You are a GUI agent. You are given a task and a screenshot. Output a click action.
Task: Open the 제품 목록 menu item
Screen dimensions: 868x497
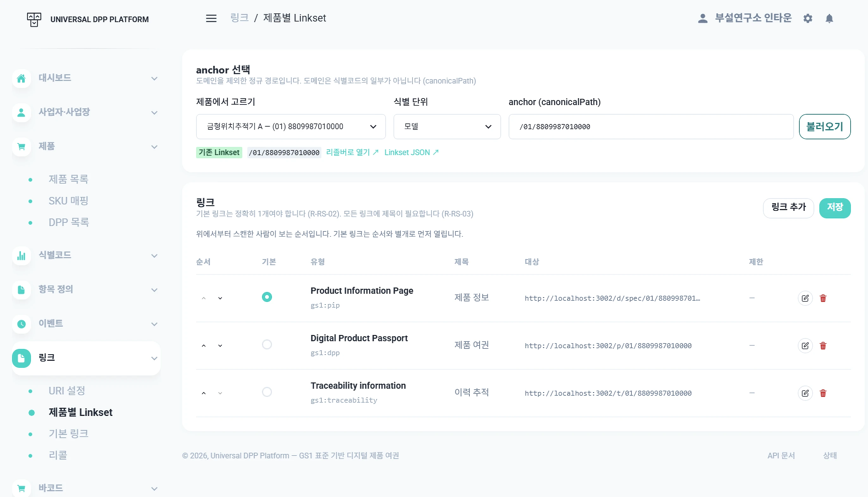(68, 179)
